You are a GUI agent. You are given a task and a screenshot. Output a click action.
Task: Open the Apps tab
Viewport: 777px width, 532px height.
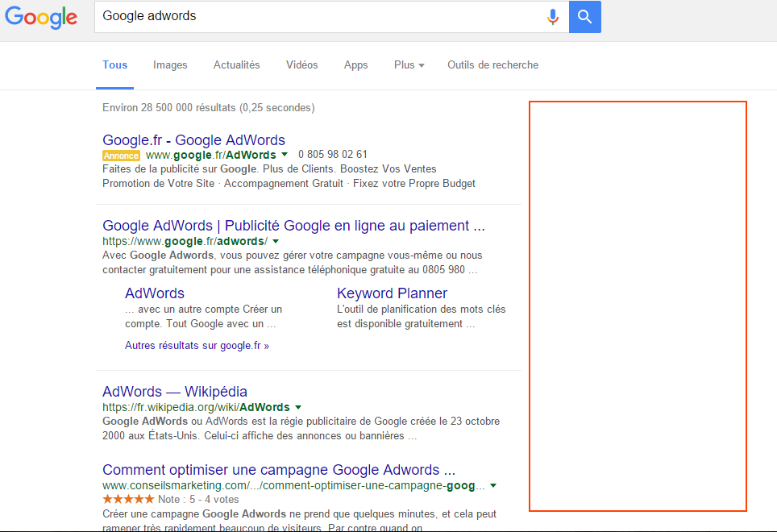click(355, 65)
